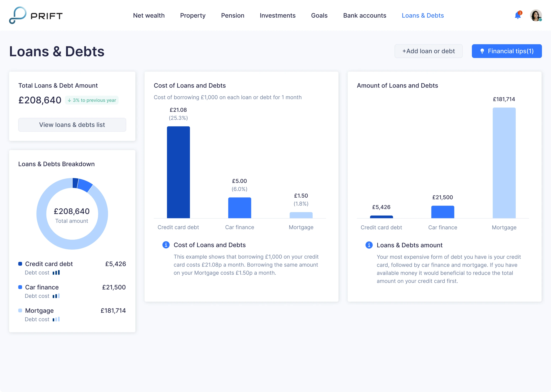
Task: Click the info icon beside Loans & Debts amount
Action: pyautogui.click(x=369, y=245)
